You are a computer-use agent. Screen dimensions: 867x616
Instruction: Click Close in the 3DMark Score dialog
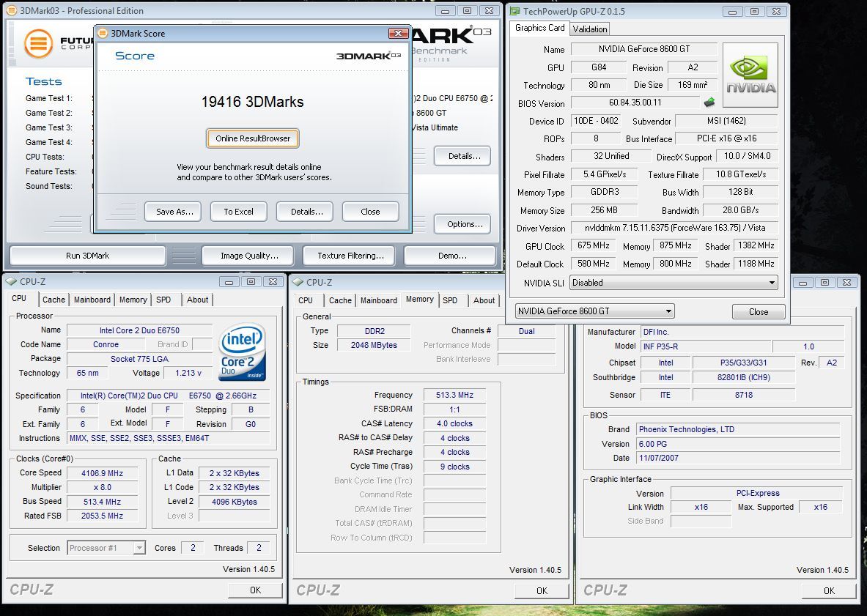click(x=370, y=212)
